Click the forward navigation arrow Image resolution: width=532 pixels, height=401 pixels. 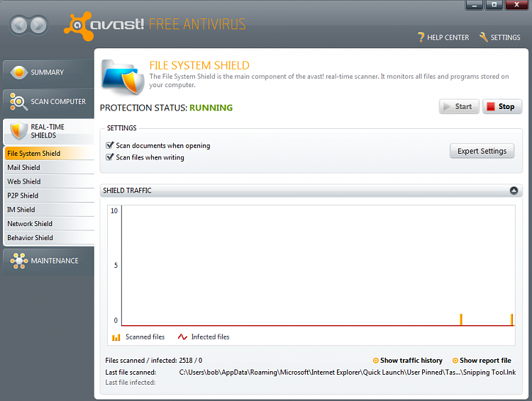(x=38, y=26)
